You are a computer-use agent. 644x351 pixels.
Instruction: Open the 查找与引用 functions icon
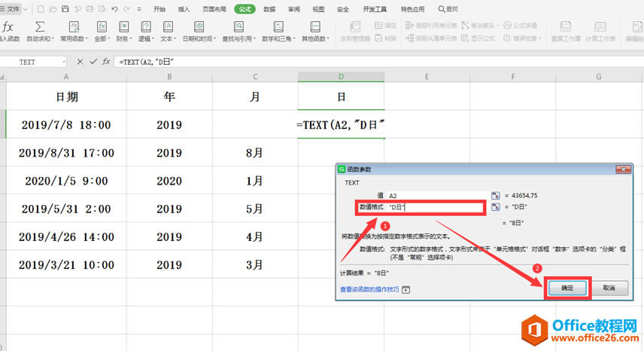(238, 27)
